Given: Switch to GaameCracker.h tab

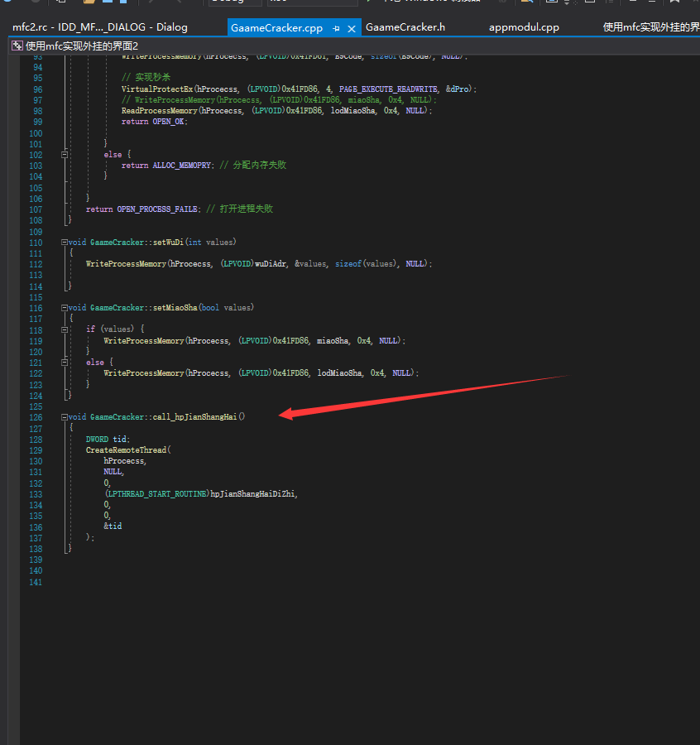Looking at the screenshot, I should coord(405,27).
